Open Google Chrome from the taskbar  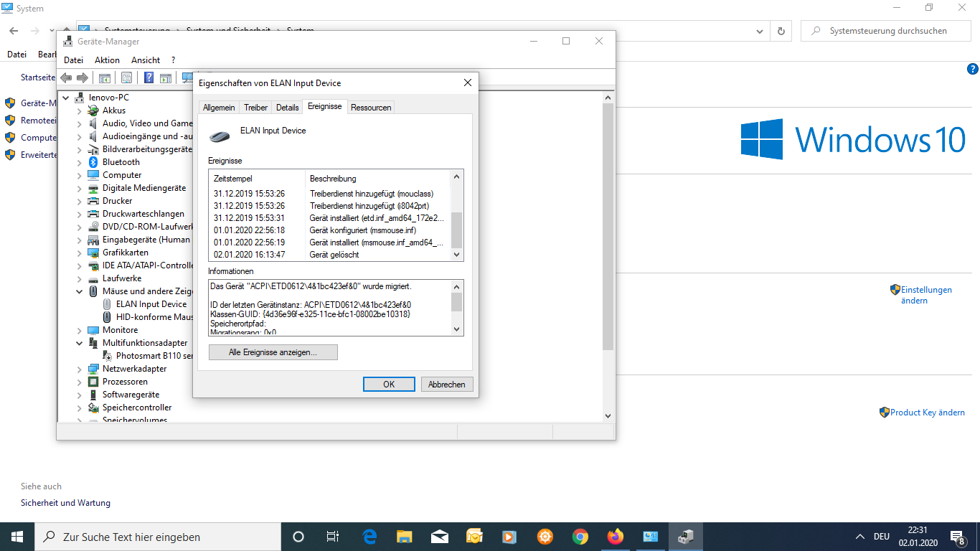coord(580,537)
